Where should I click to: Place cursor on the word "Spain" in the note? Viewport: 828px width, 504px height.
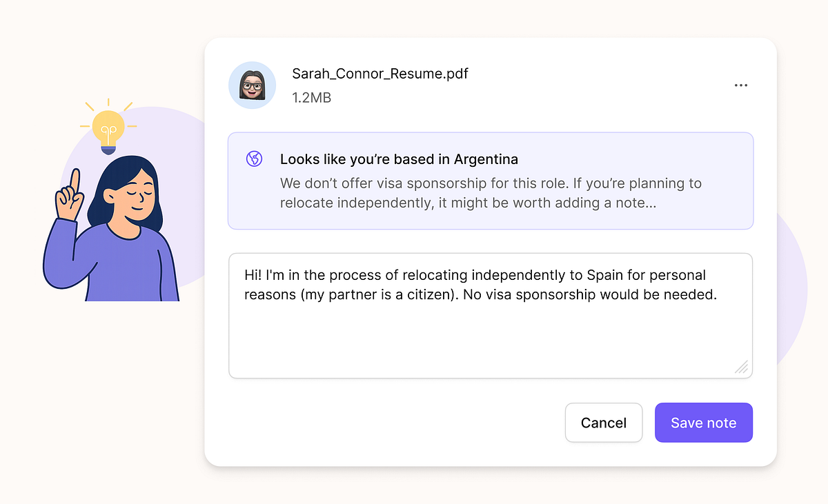point(604,275)
